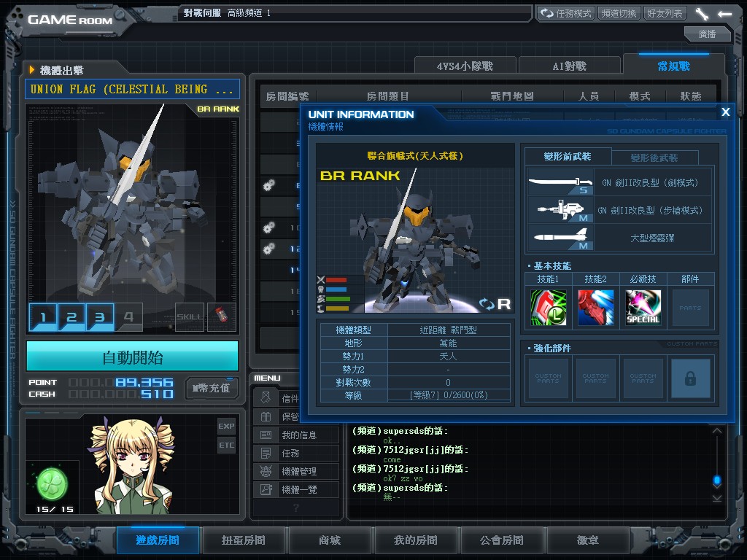Click the gear icon in room row 12
The width and height of the screenshot is (747, 560).
[268, 248]
